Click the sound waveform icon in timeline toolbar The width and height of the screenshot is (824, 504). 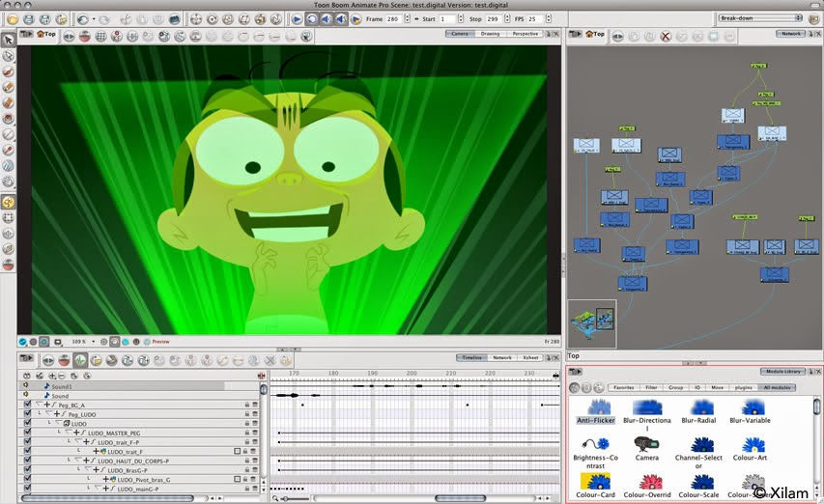pyautogui.click(x=80, y=360)
